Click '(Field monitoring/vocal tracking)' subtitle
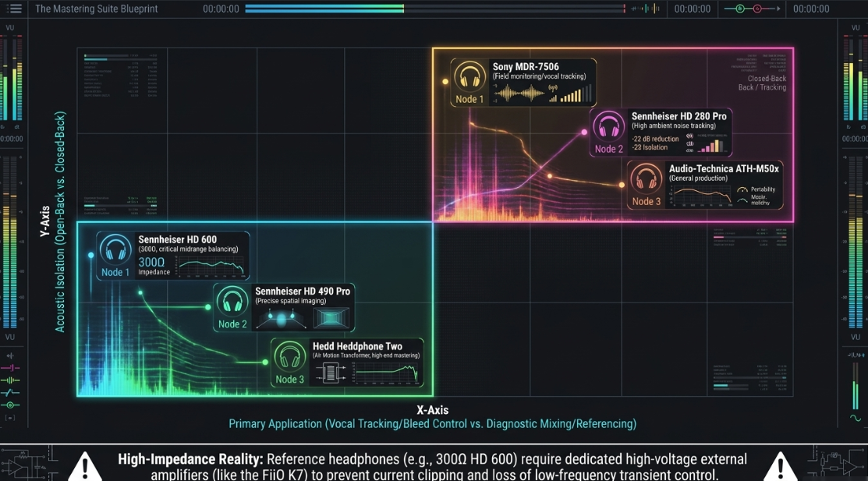 539,76
